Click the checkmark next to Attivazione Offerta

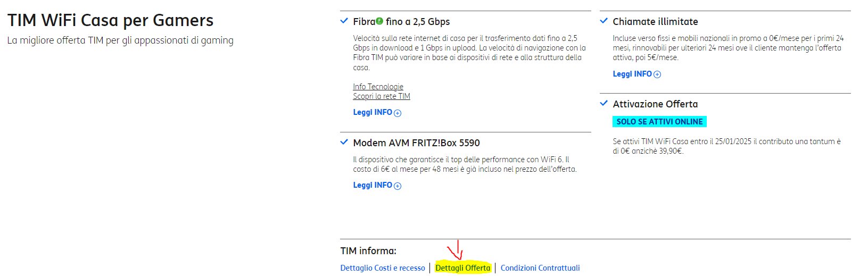point(604,104)
